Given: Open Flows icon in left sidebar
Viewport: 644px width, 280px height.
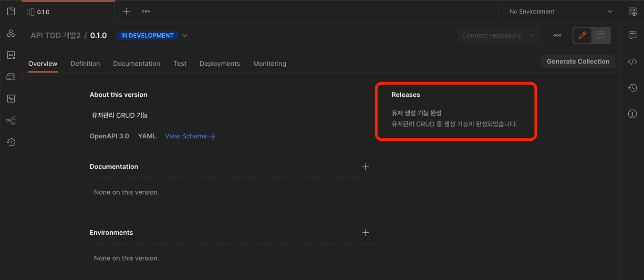Looking at the screenshot, I should tap(11, 121).
